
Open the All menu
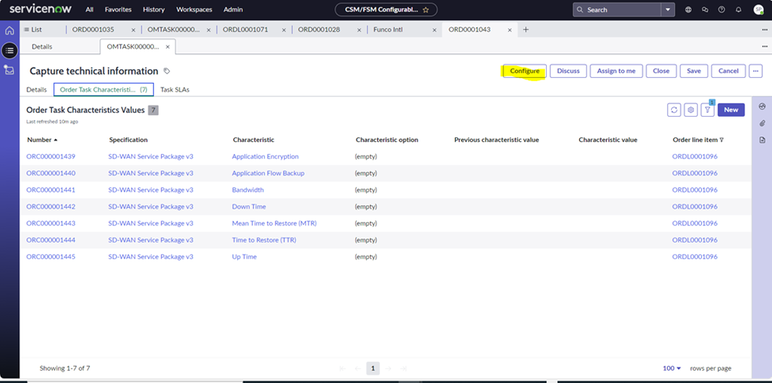(89, 10)
